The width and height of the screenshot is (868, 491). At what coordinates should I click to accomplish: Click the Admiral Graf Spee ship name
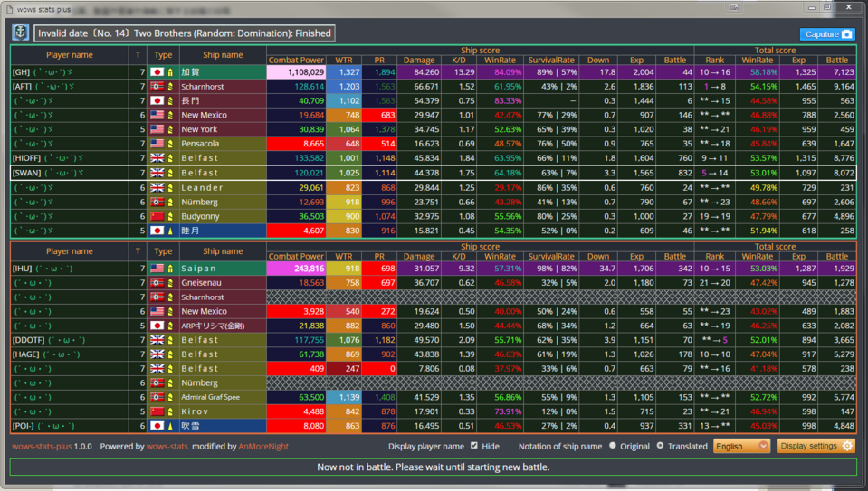pyautogui.click(x=210, y=397)
